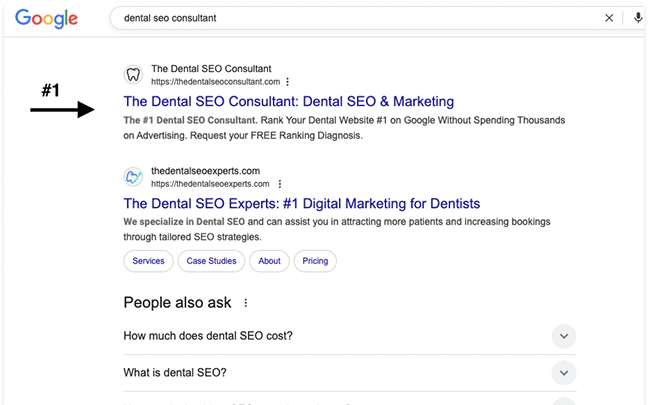Click the voice search microphone icon

(638, 18)
